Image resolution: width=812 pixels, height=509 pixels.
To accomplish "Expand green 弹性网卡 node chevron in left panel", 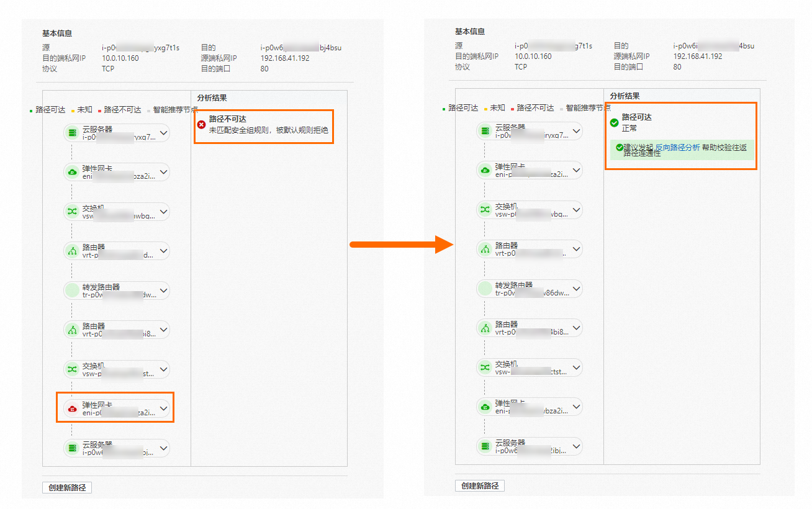I will (x=164, y=172).
